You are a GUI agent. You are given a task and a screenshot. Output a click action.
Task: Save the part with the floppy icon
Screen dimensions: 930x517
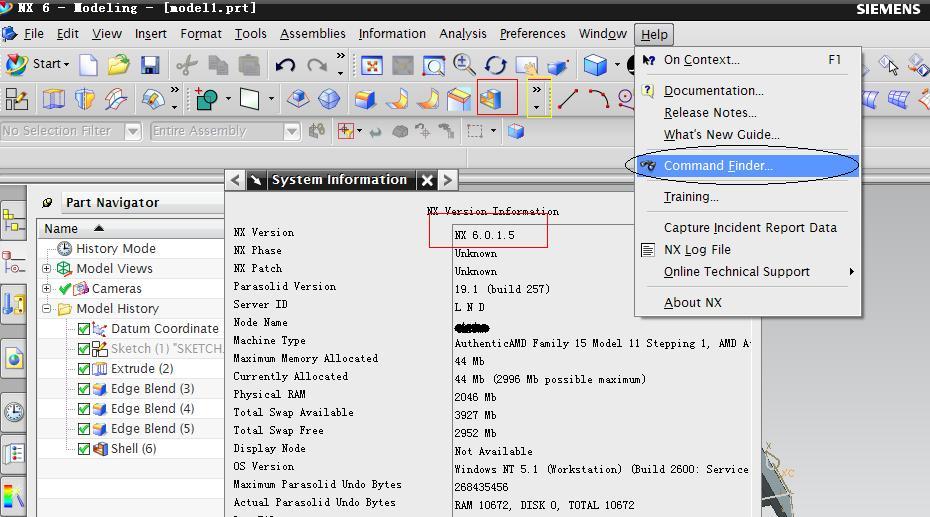[x=149, y=65]
